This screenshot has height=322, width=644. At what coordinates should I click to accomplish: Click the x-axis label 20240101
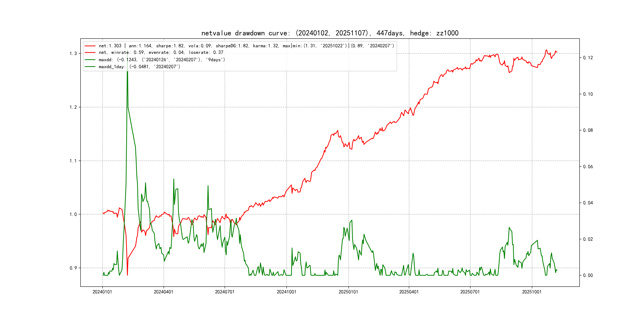[x=102, y=292]
